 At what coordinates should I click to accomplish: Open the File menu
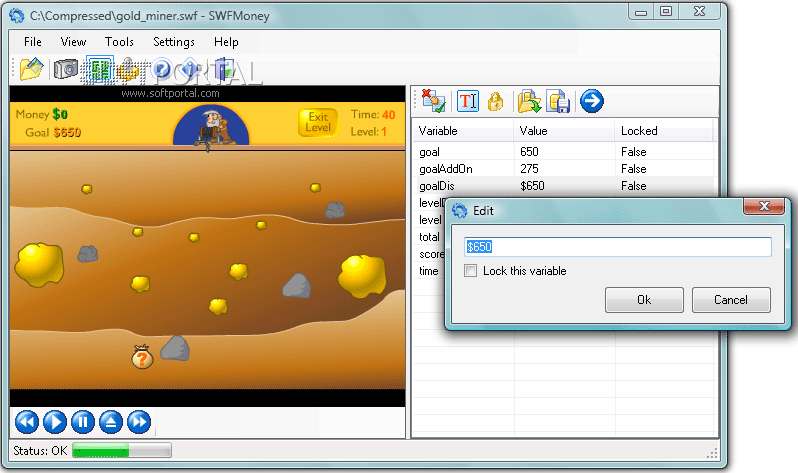[33, 42]
